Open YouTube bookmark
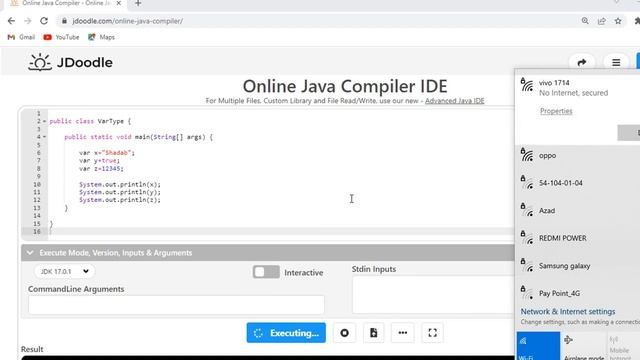 coord(61,37)
